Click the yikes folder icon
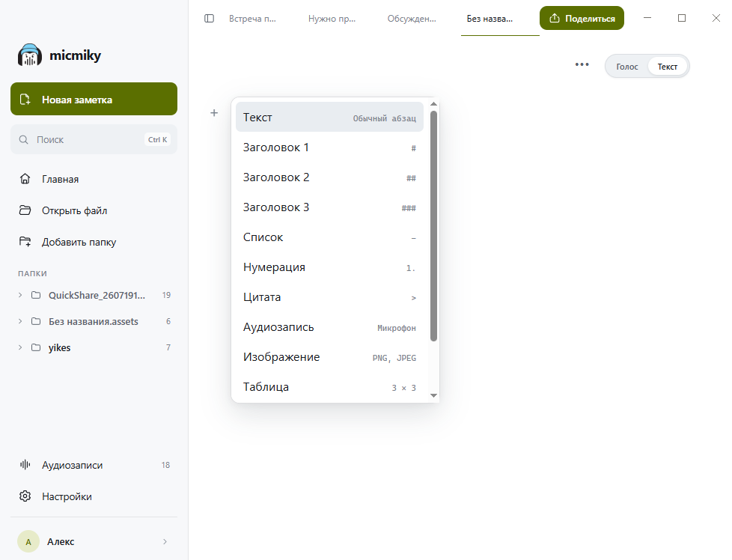 point(36,347)
